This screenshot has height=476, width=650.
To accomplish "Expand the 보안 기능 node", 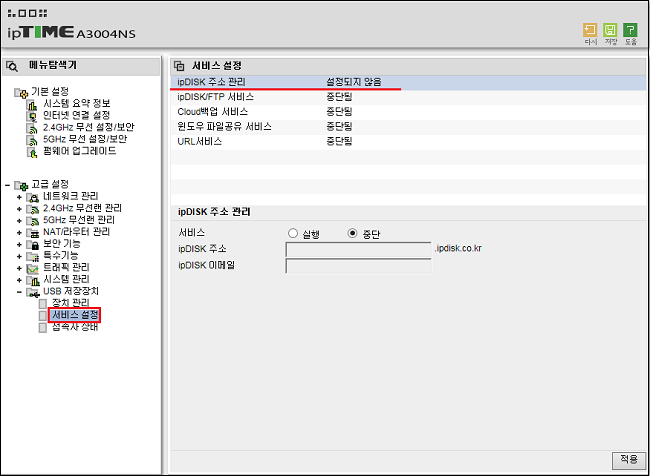I will (x=19, y=245).
